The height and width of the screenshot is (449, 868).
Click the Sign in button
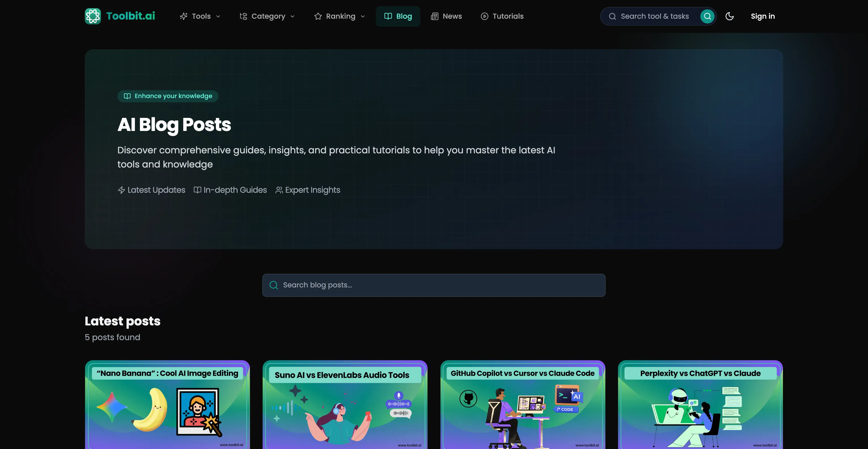[x=762, y=16]
